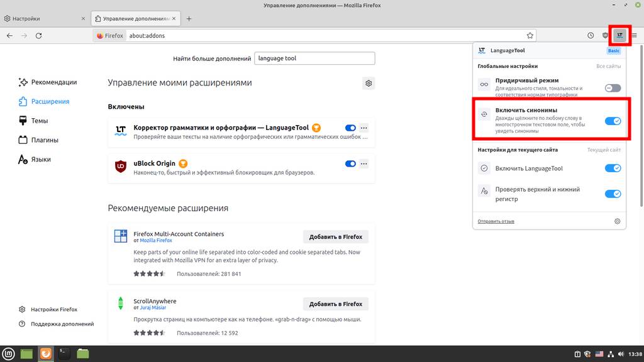Open the uBlock Origin toolbar icon
Image resolution: width=644 pixels, height=362 pixels.
606,36
